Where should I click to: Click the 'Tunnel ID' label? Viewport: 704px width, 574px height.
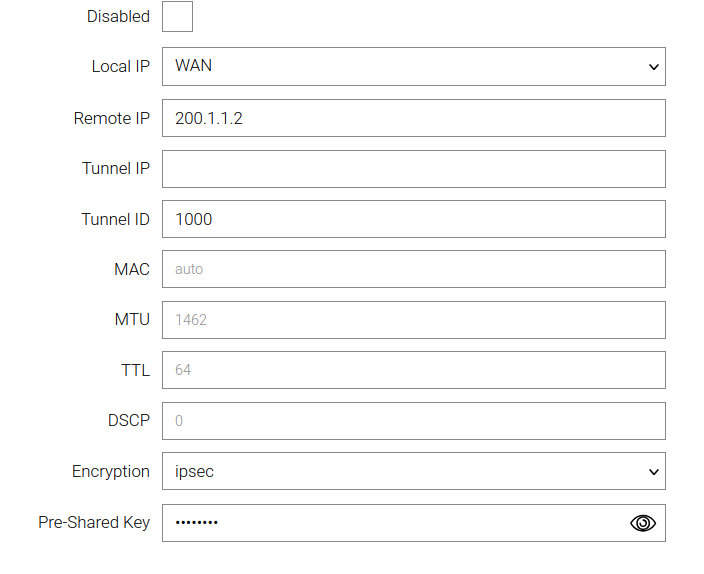pos(115,219)
